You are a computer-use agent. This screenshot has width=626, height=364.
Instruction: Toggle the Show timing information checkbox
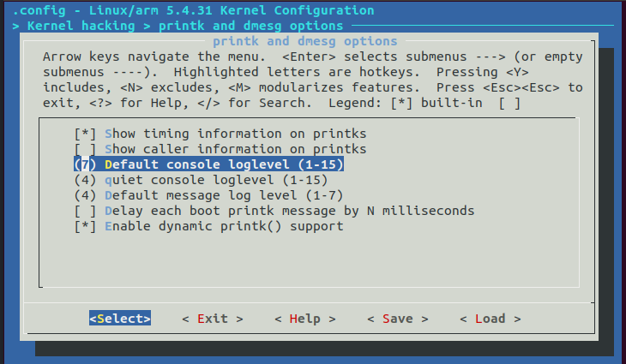84,134
